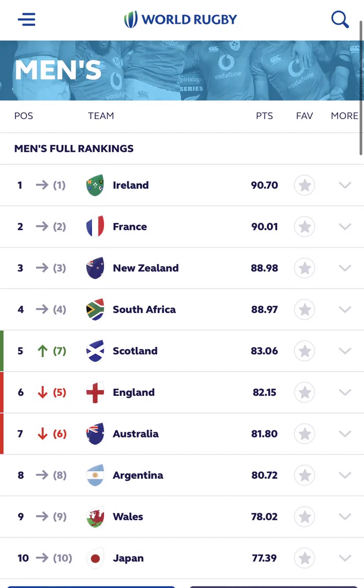
Task: Click the MEN'S banner image
Action: [182, 71]
